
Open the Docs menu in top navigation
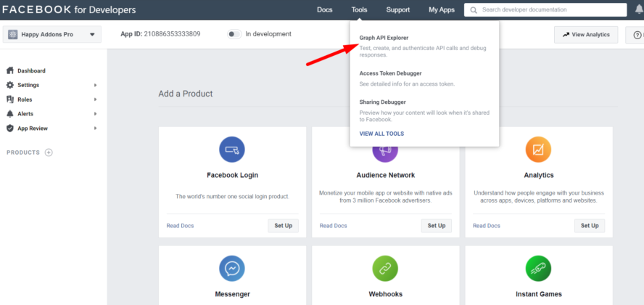(325, 10)
